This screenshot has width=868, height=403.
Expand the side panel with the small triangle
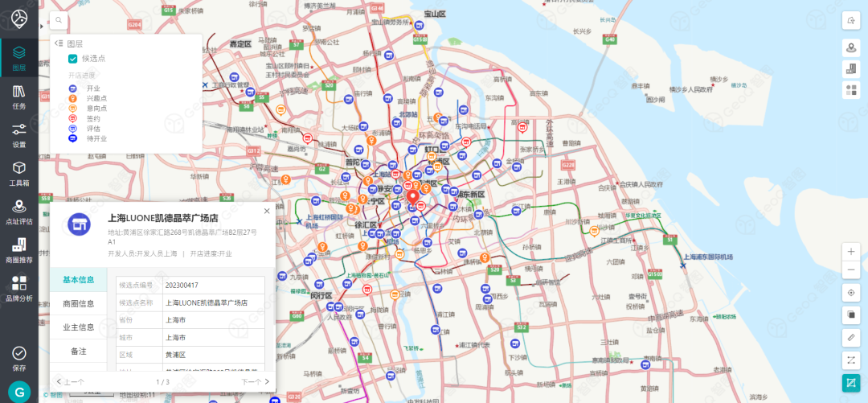tap(42, 26)
